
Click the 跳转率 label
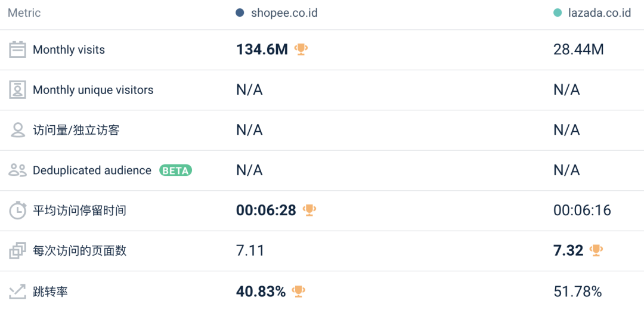50,292
